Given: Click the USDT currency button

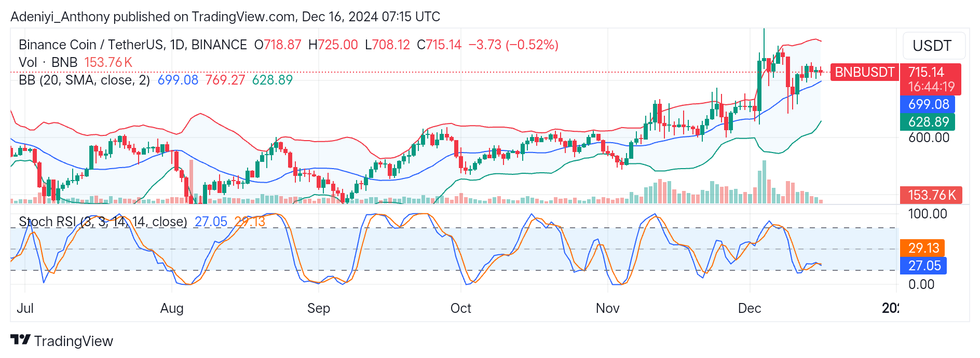Looking at the screenshot, I should tap(934, 46).
